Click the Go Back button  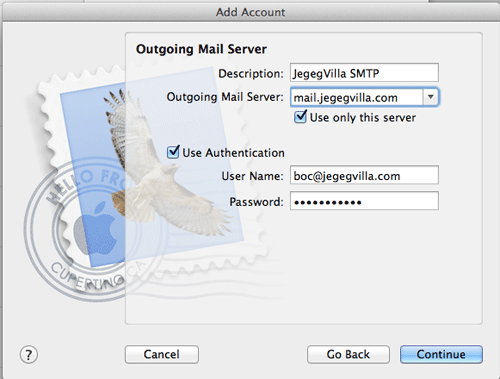[348, 354]
